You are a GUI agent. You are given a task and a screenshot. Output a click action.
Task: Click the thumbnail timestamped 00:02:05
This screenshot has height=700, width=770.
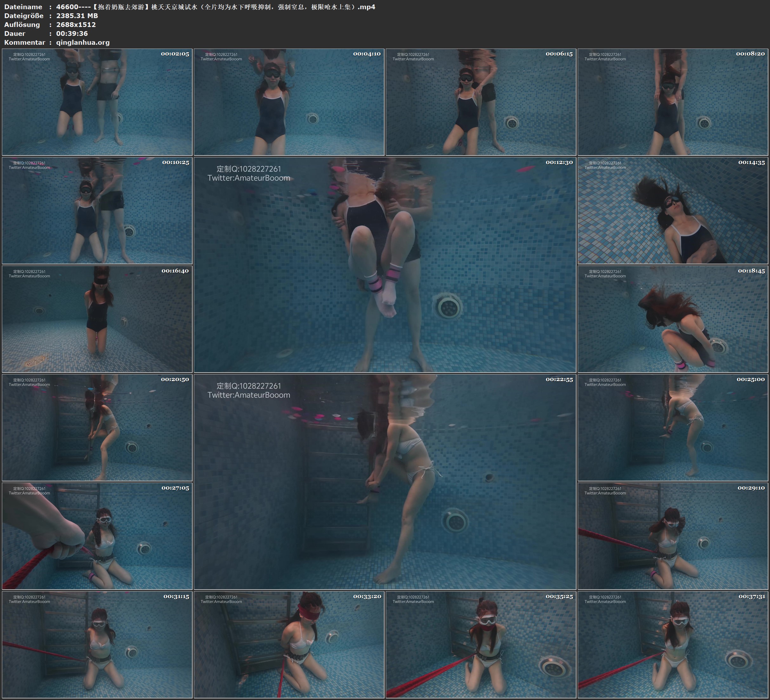click(97, 102)
